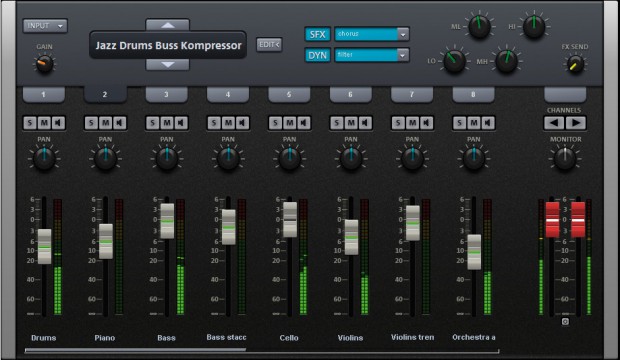620x360 pixels.
Task: Click the speaker icon on Orchestra channel
Action: pos(488,123)
